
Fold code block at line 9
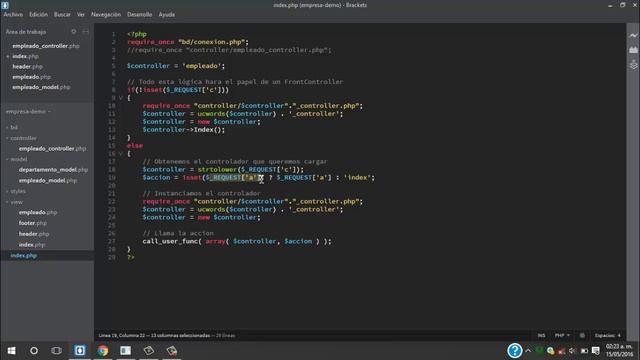pyautogui.click(x=120, y=98)
